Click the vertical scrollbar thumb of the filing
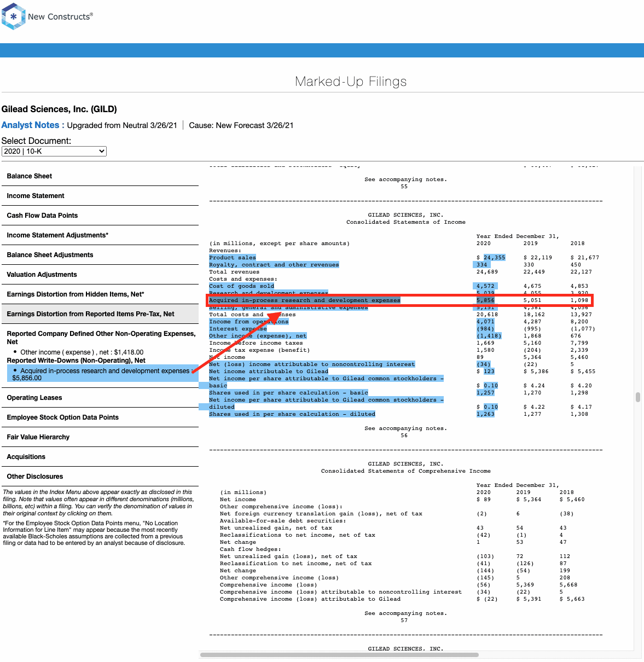The image size is (644, 662). point(638,397)
